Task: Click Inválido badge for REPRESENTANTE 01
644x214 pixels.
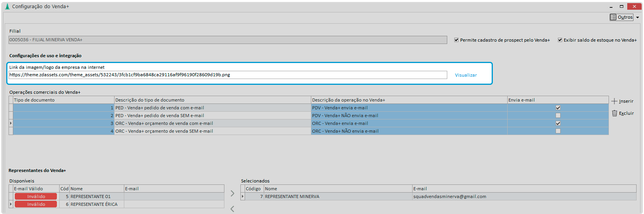Action: click(36, 196)
